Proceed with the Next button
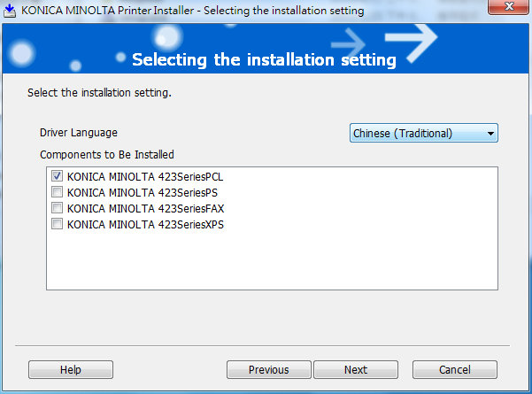This screenshot has height=394, width=532. click(x=356, y=369)
